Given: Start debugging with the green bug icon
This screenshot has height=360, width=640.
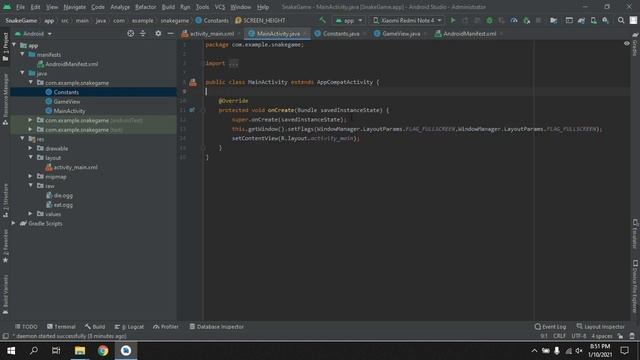Looking at the screenshot, I should (489, 20).
